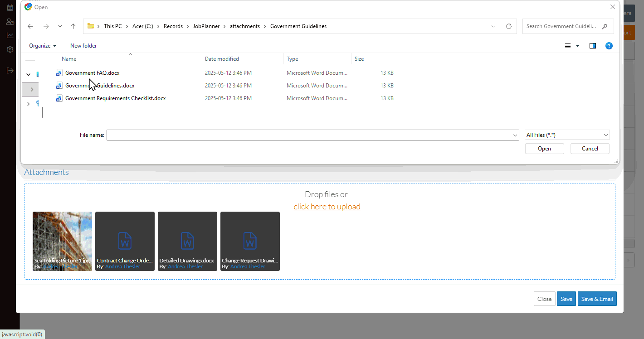Click the 'click here to upload' link
The image size is (644, 339).
pyautogui.click(x=327, y=207)
